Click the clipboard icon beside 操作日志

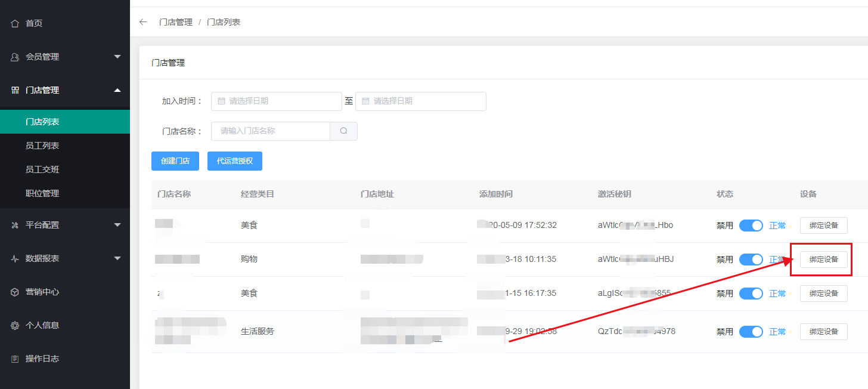[15, 359]
